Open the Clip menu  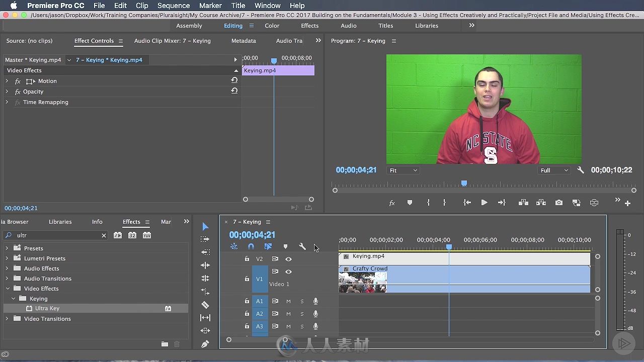coord(142,6)
